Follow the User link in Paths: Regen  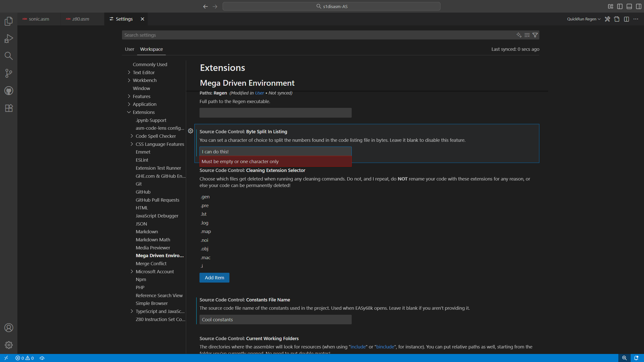coord(259,93)
